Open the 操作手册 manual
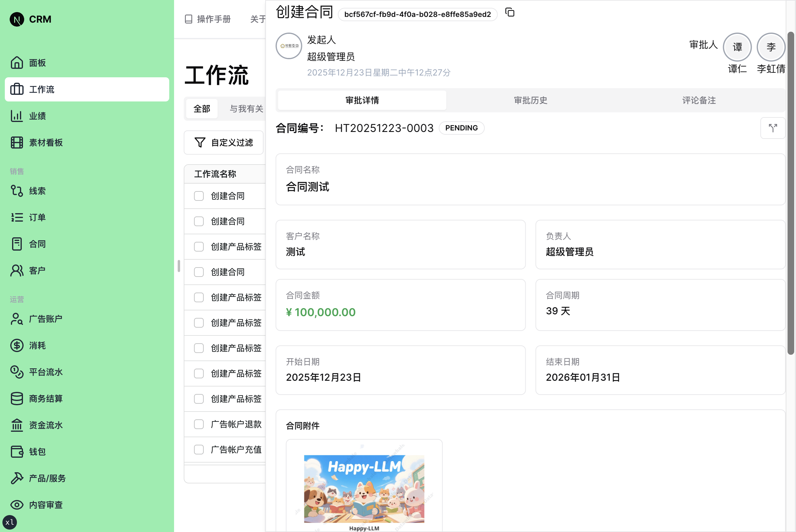The height and width of the screenshot is (532, 796). coord(208,19)
